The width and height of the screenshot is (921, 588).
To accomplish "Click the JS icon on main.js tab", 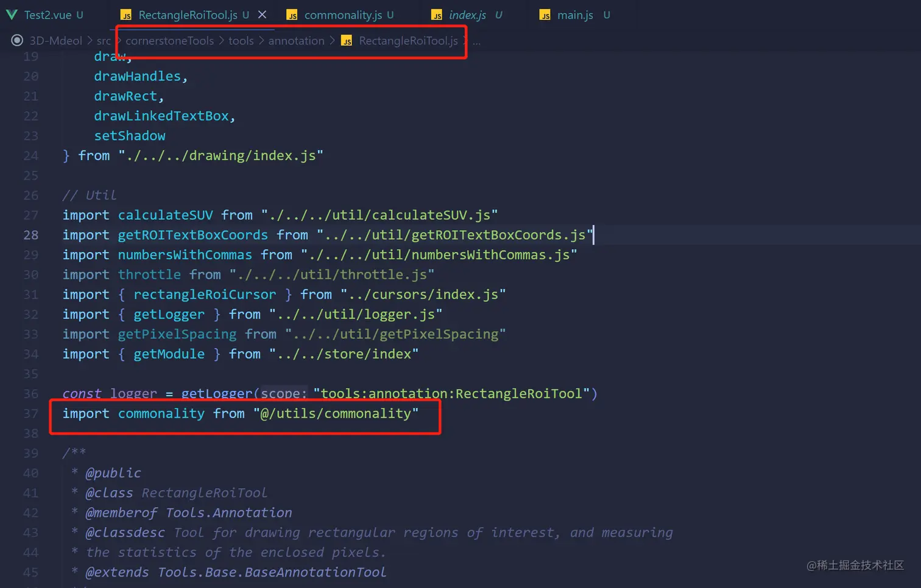I will point(545,15).
